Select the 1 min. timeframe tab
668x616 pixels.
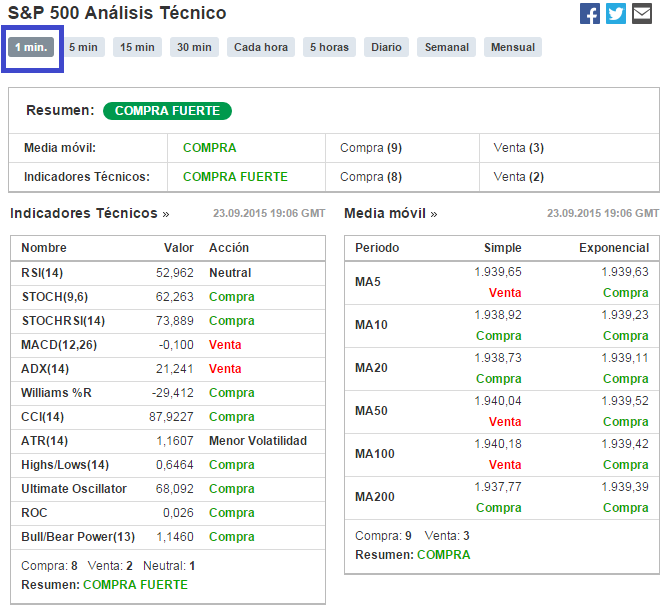pyautogui.click(x=31, y=47)
